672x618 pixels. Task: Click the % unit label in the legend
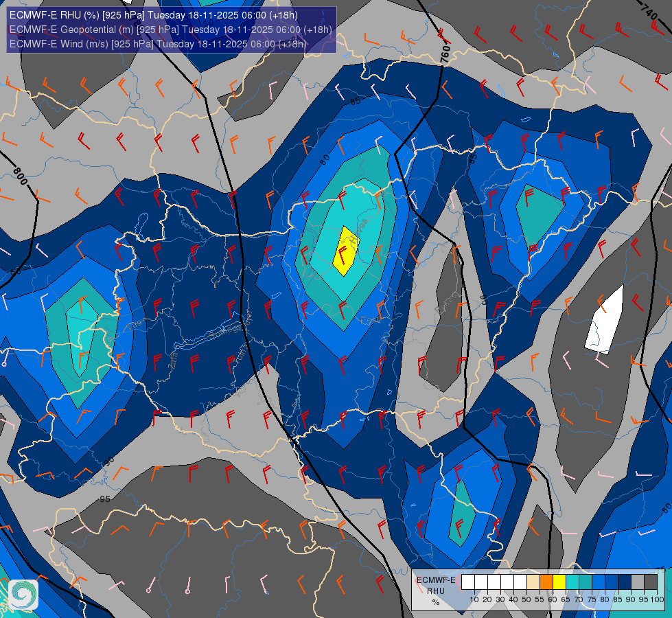[436, 602]
